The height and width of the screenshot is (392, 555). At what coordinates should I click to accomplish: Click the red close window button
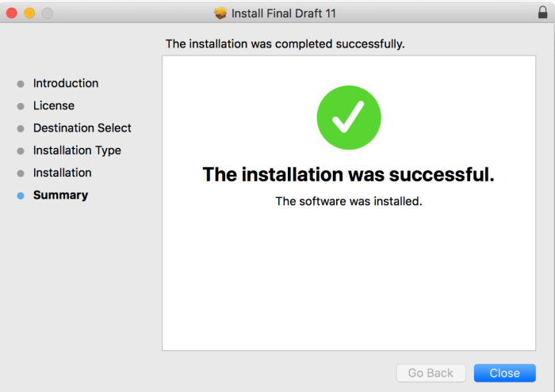tap(13, 13)
